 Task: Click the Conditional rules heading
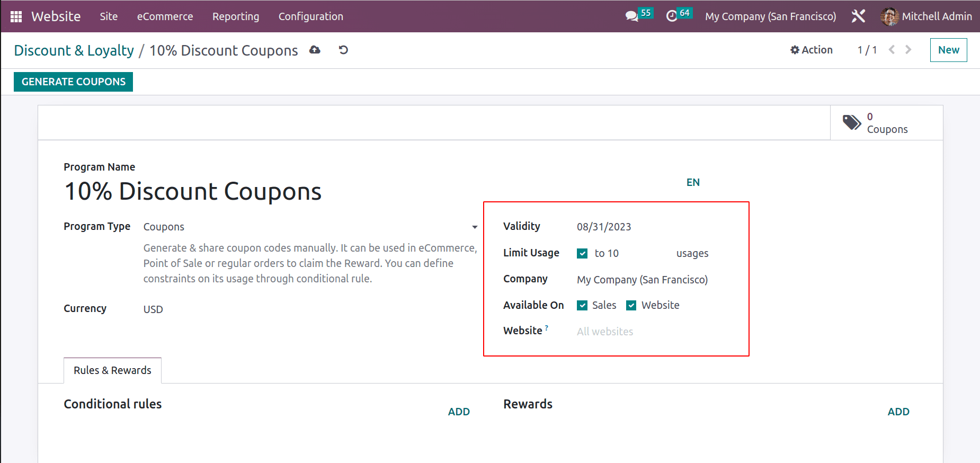tap(113, 404)
